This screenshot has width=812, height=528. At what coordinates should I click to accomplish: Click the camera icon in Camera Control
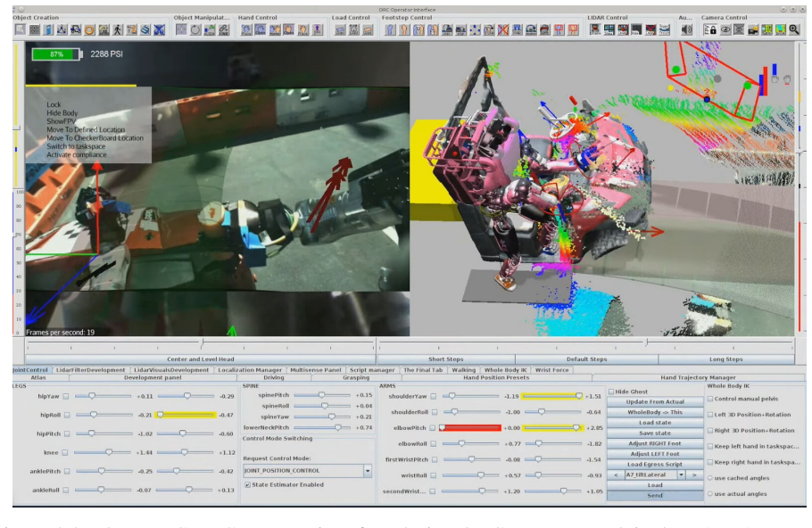click(753, 29)
